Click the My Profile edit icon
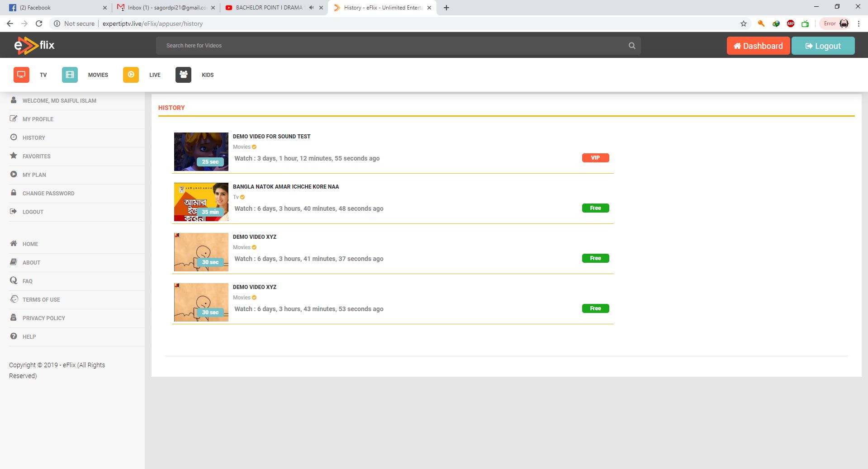The height and width of the screenshot is (469, 868). (x=14, y=118)
